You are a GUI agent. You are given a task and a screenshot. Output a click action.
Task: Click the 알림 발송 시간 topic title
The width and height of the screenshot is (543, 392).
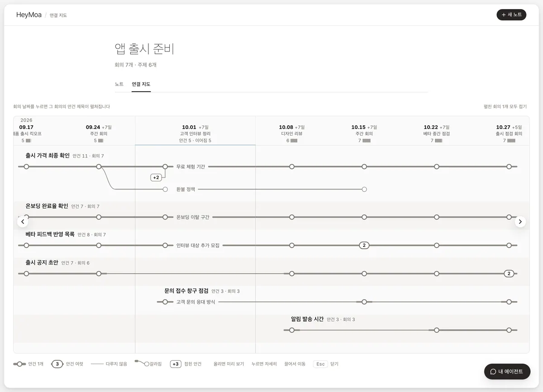[x=307, y=319]
